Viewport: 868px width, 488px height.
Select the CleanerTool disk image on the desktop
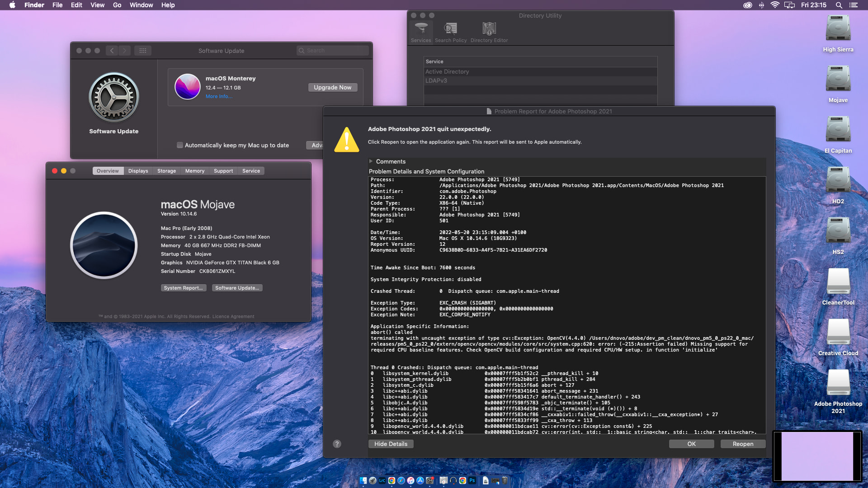(838, 287)
